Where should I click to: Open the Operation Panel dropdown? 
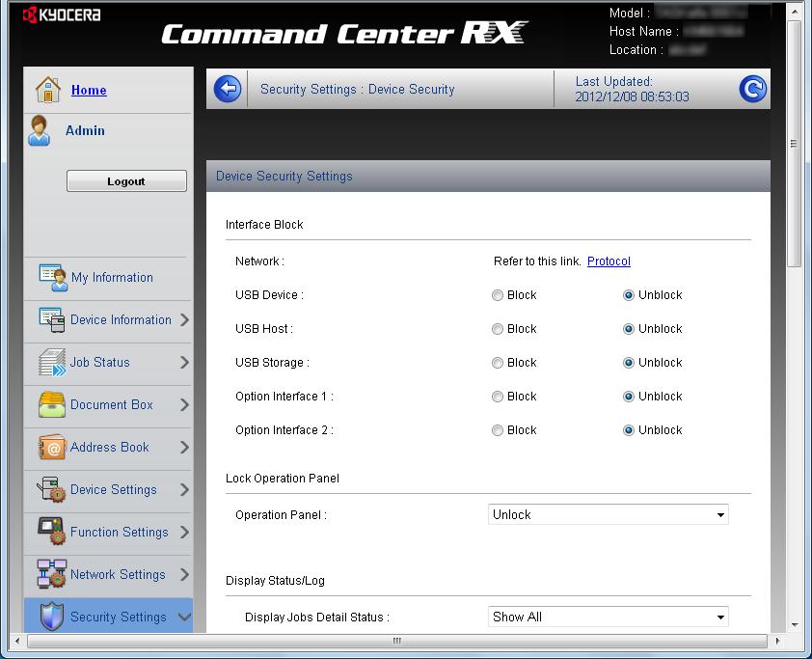point(608,514)
